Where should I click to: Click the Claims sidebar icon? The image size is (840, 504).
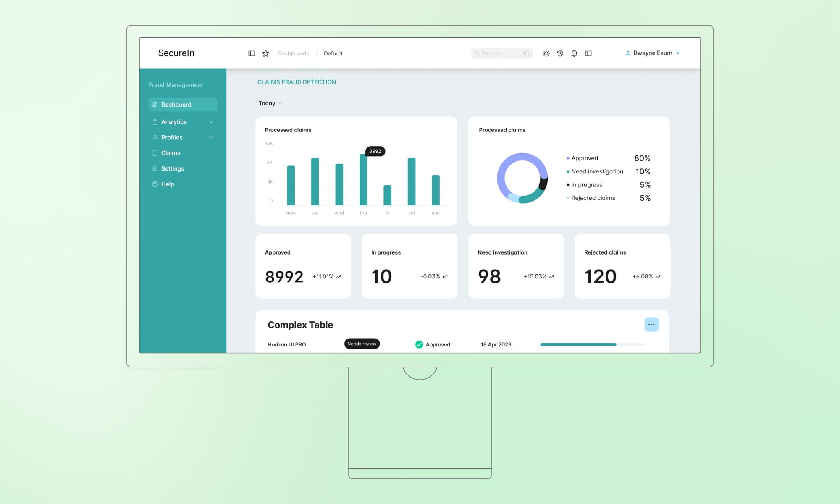tap(155, 153)
